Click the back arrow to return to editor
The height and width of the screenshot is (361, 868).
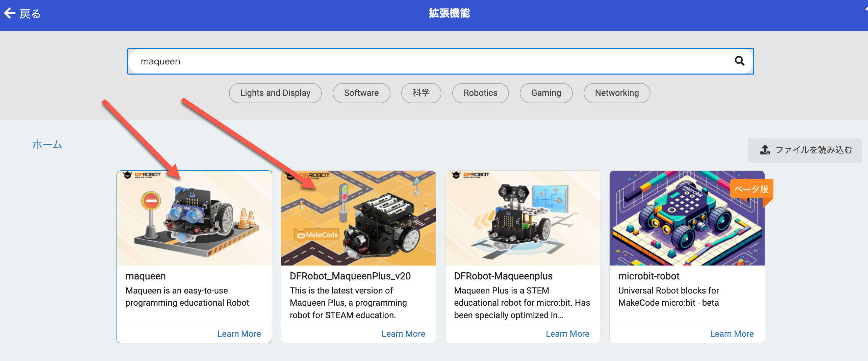(10, 13)
